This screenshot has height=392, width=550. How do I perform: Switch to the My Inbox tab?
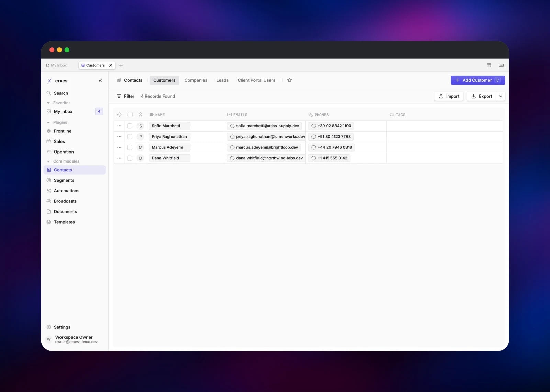tap(57, 65)
